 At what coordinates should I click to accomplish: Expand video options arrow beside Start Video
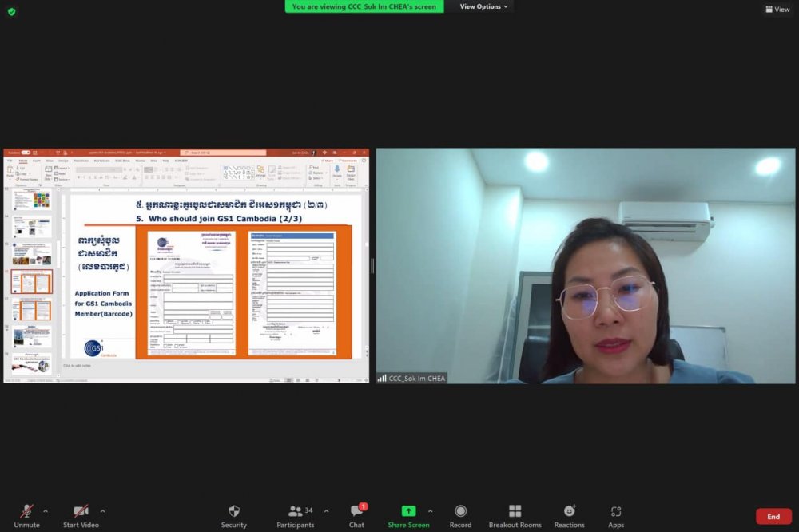(102, 511)
